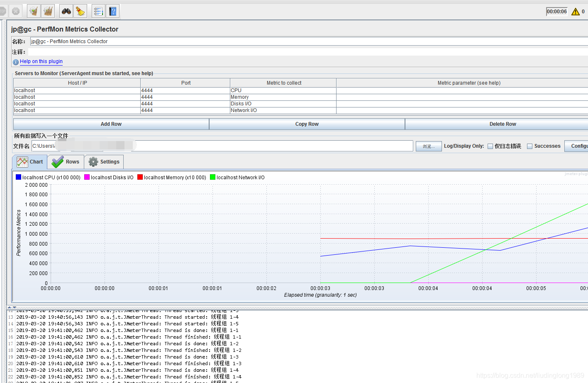Open the Help on this plugin link
The image size is (588, 383).
(41, 61)
